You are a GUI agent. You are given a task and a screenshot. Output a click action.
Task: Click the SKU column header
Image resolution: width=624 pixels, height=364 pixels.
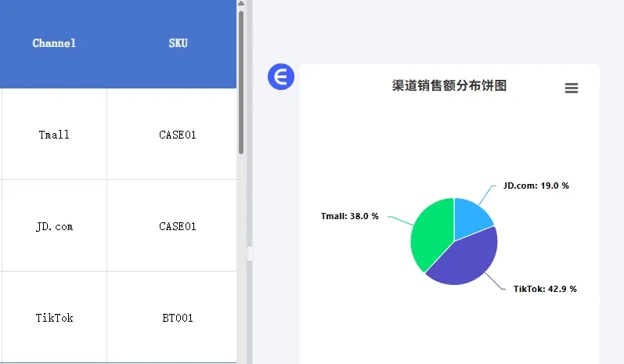coord(178,43)
